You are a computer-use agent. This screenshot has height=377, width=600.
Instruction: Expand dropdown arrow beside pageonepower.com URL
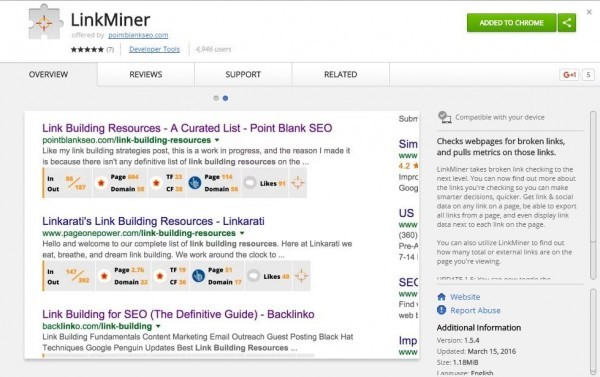point(242,233)
